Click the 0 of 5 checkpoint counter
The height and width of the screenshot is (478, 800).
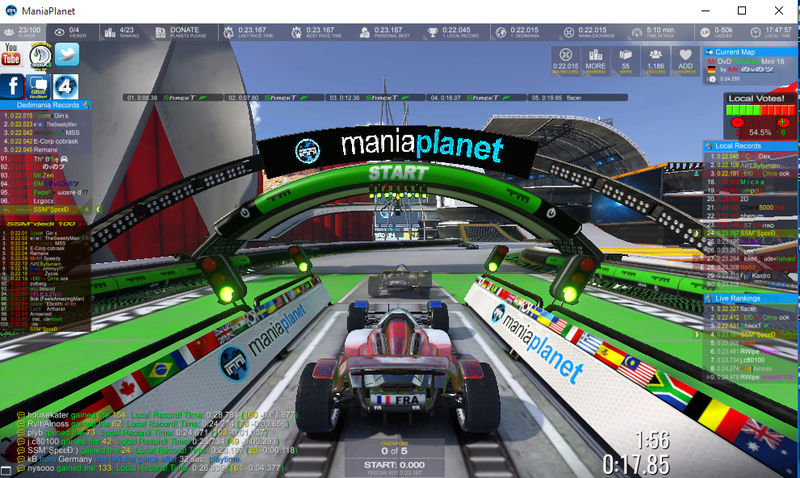pos(394,451)
